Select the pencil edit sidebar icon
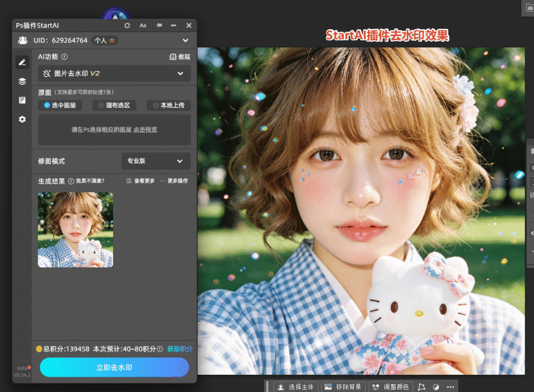This screenshot has height=392, width=534. 22,62
